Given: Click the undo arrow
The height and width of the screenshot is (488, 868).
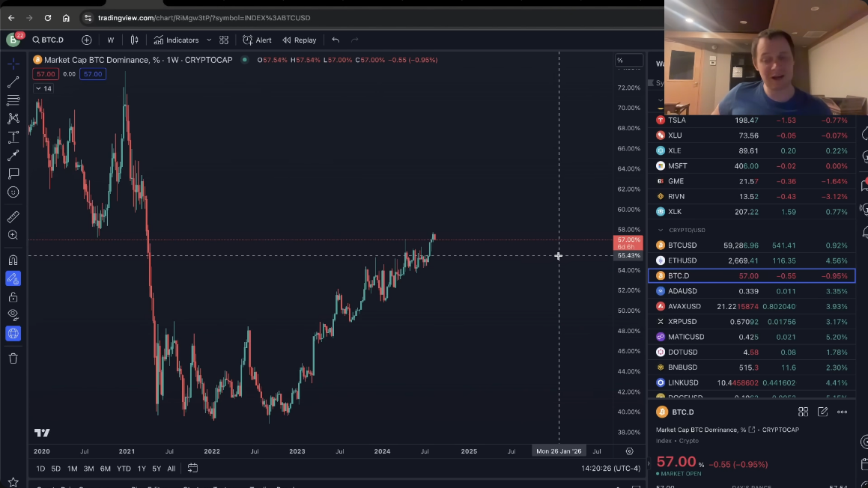Looking at the screenshot, I should point(336,40).
